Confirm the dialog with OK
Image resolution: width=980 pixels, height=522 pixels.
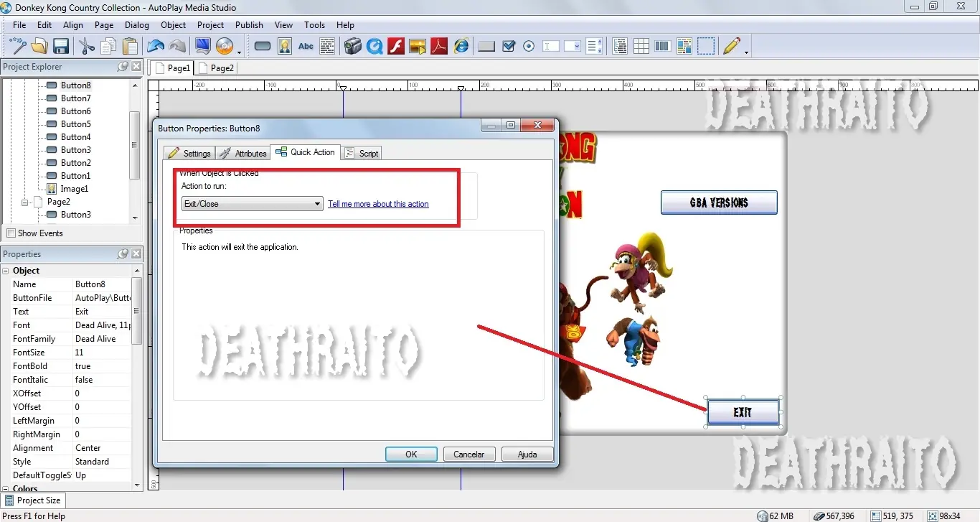(411, 454)
